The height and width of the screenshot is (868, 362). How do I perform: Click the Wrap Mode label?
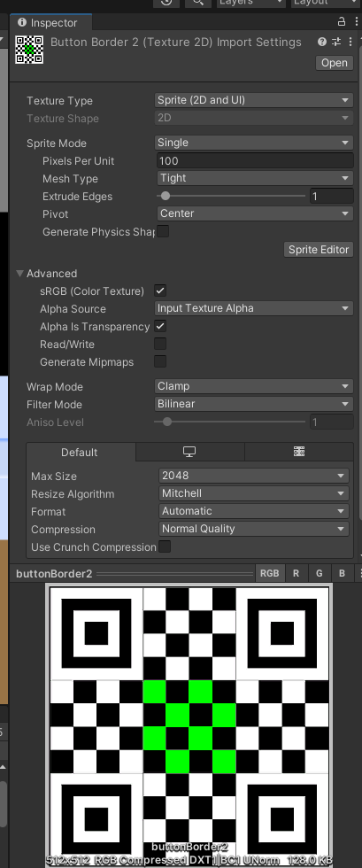pos(55,387)
